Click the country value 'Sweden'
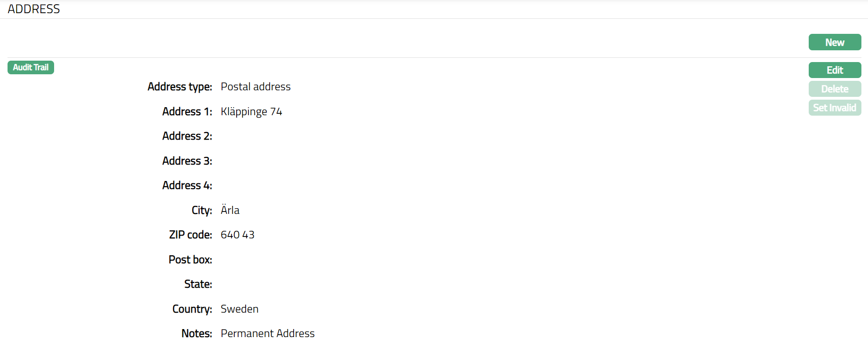 pos(239,309)
